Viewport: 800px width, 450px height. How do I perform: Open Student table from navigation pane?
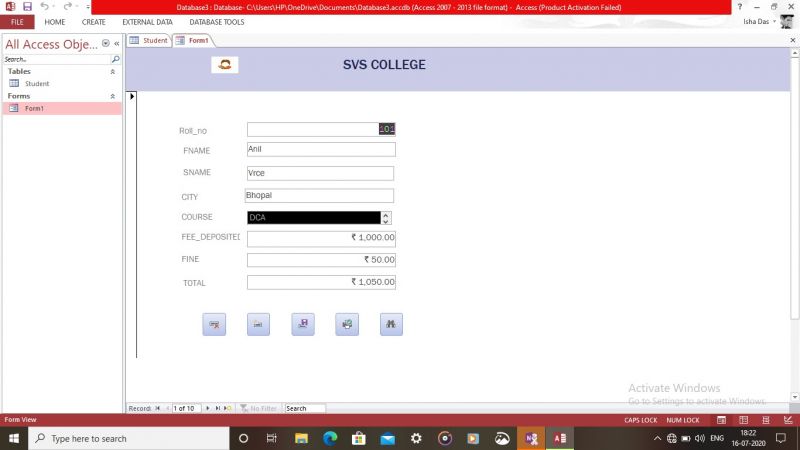click(37, 84)
